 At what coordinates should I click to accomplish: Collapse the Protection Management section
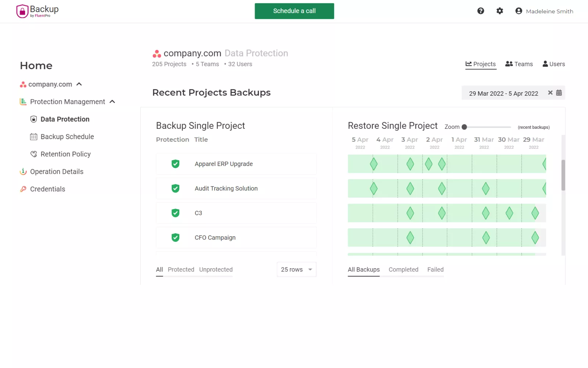tap(112, 102)
